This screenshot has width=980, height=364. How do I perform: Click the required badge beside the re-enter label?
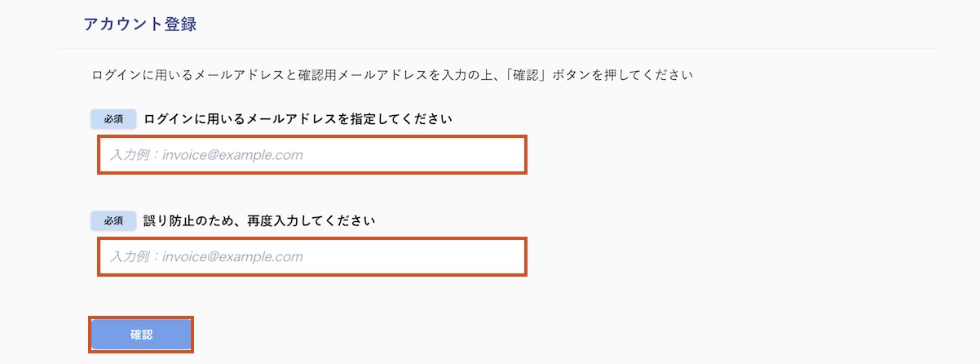pos(113,220)
